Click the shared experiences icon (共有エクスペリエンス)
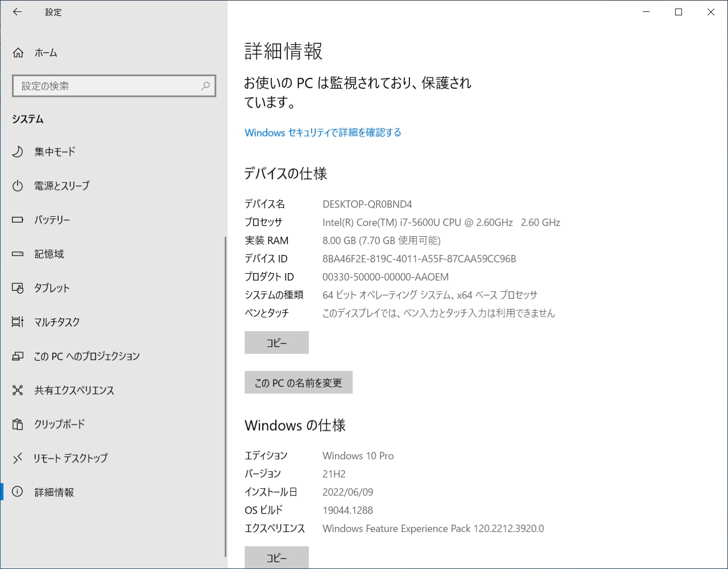Screen dimensions: 728x569 (18, 390)
